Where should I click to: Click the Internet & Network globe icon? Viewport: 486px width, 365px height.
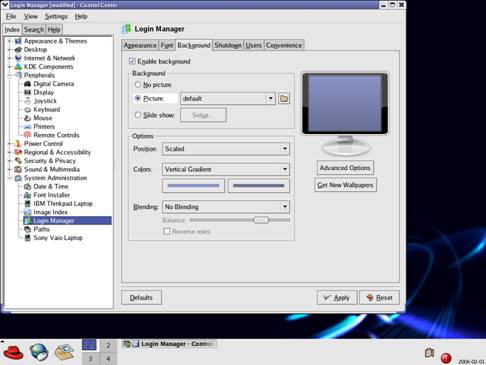click(x=18, y=58)
